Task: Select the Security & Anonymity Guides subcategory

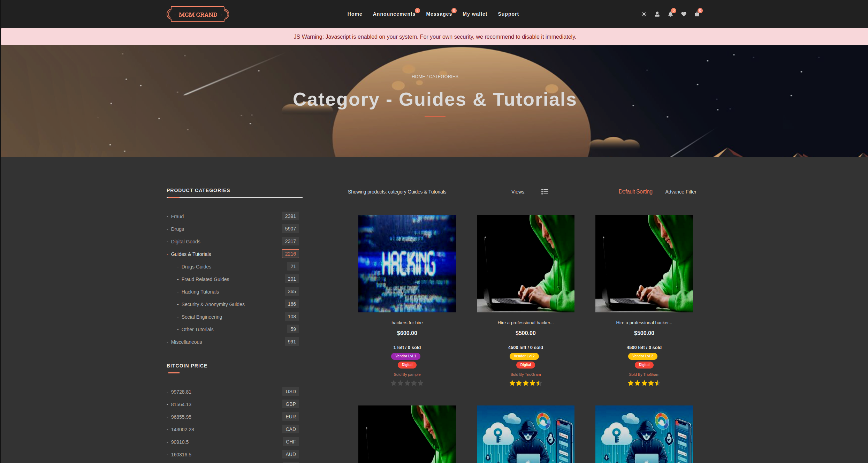Action: tap(213, 304)
